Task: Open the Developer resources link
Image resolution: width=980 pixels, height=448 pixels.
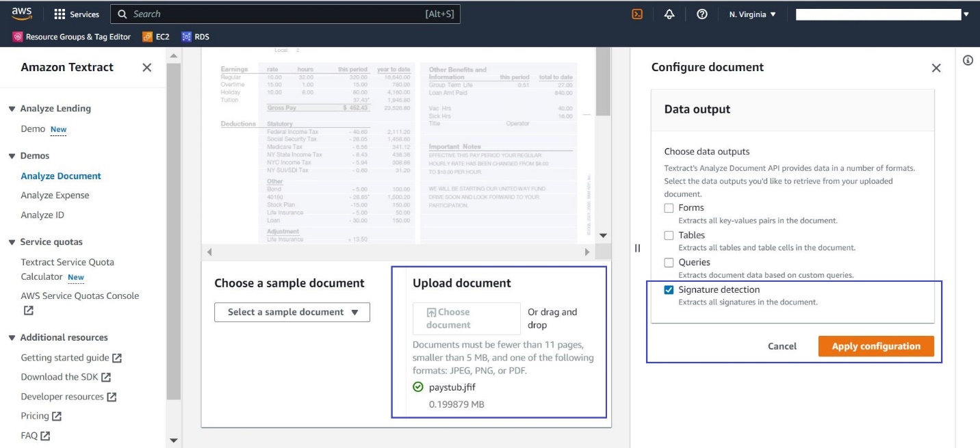Action: coord(62,397)
